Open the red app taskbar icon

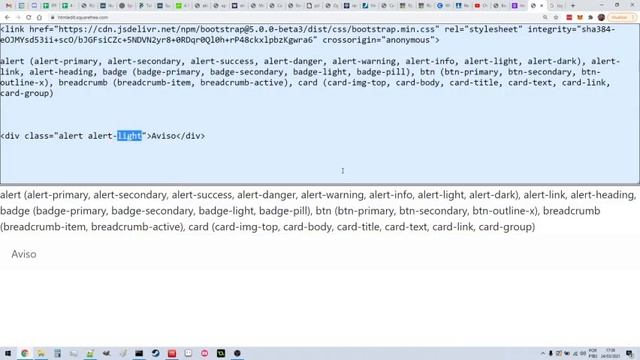pyautogui.click(x=172, y=353)
